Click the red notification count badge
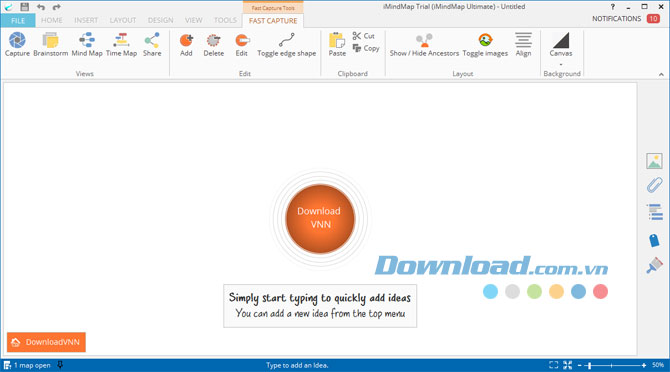 (x=653, y=19)
